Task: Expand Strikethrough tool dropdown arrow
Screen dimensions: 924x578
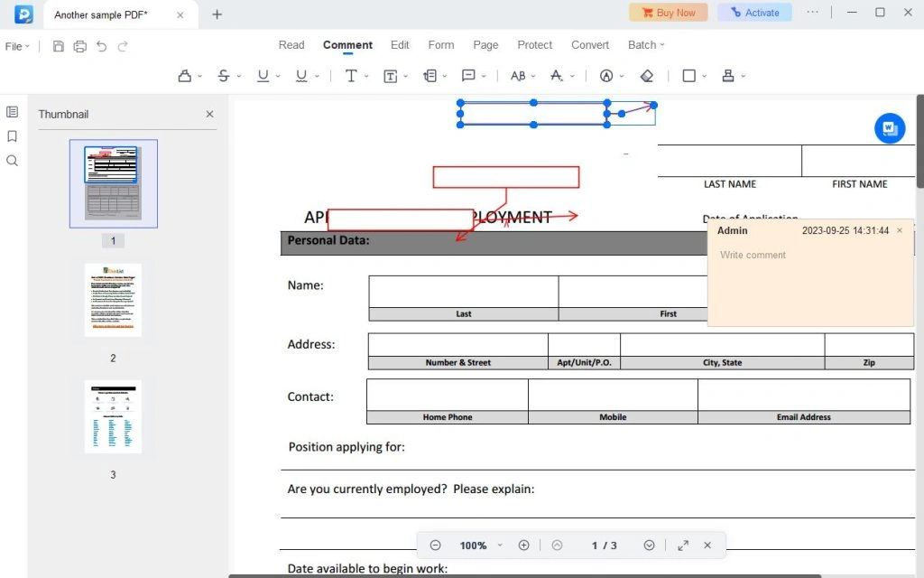Action: (x=238, y=76)
